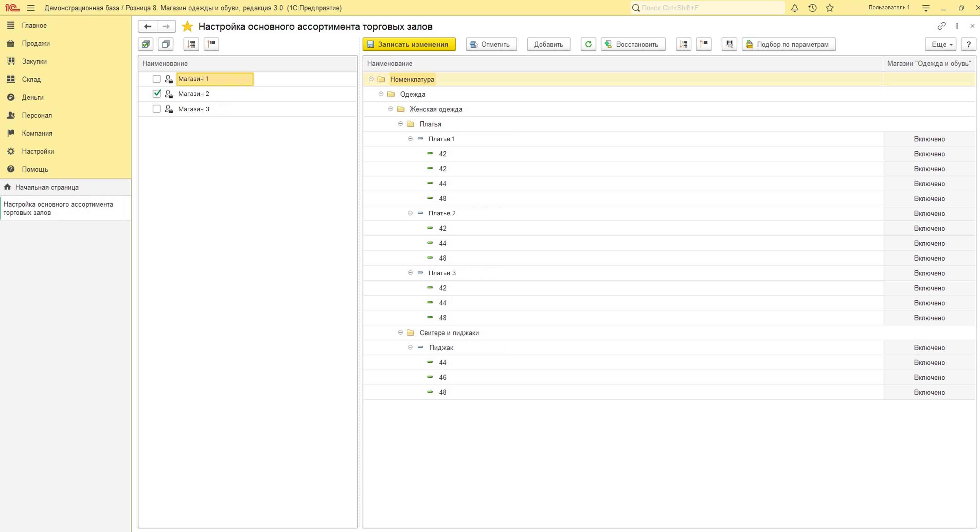This screenshot has width=980, height=532.
Task: Click Магазин "Одежда и обувь" column header
Action: point(929,63)
